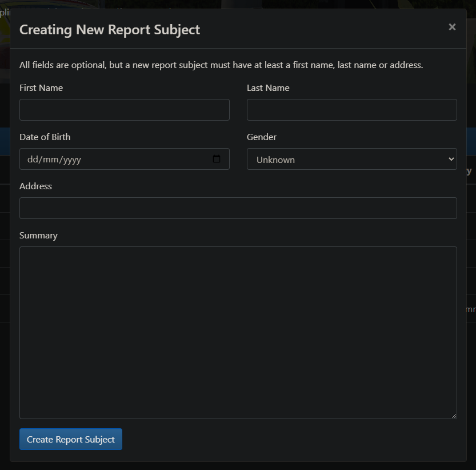This screenshot has height=470, width=476.
Task: Click the Summary label
Action: pyautogui.click(x=38, y=236)
